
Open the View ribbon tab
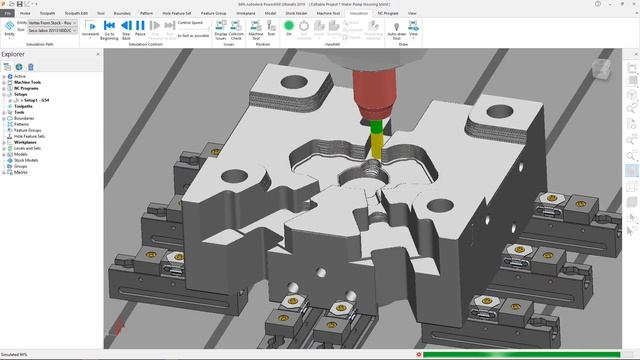pos(412,13)
